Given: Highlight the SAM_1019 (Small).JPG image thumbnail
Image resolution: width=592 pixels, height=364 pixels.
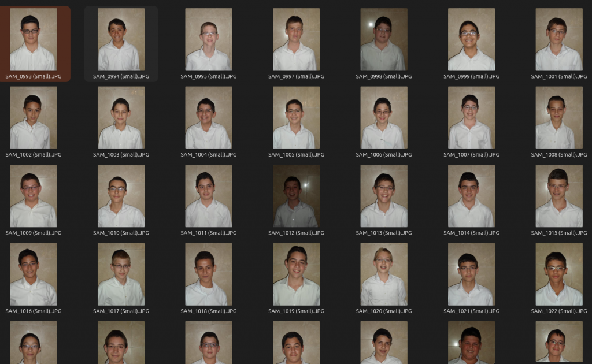Looking at the screenshot, I should (x=297, y=274).
